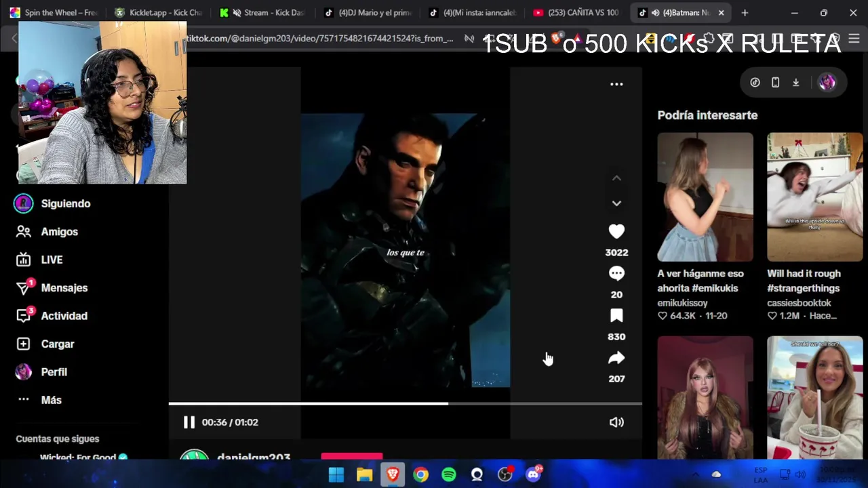Open Mensajes in the sidebar
868x488 pixels.
click(x=64, y=288)
